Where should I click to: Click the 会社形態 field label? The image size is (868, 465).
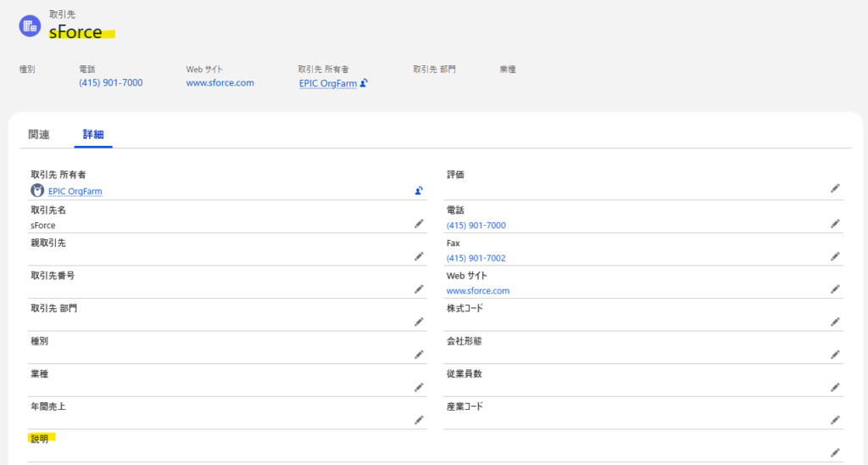coord(464,341)
